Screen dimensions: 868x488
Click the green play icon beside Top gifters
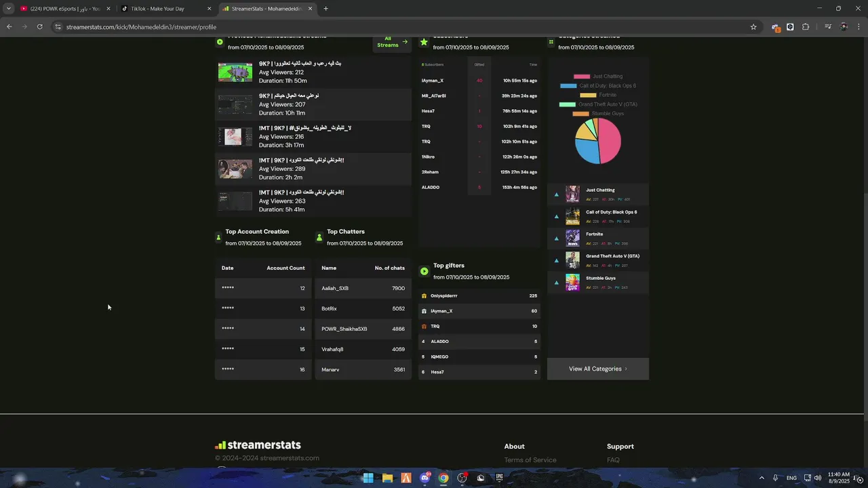[x=424, y=271]
